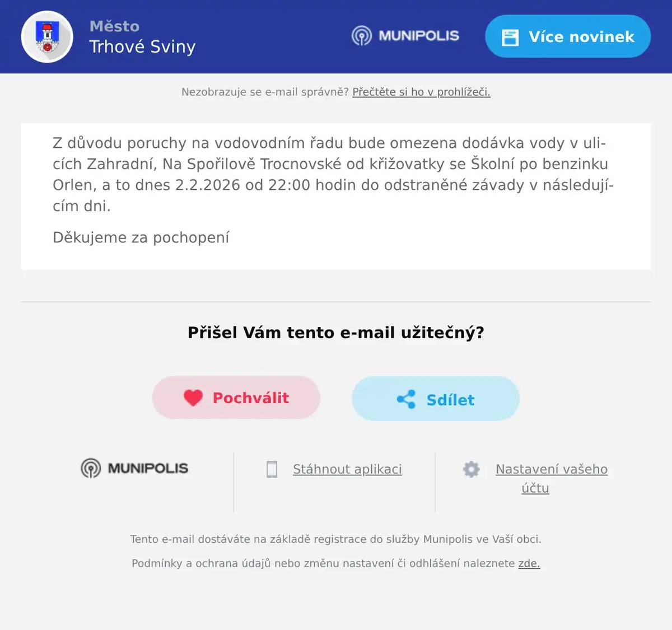Select the Město Trhové Sviny header text
This screenshot has width=672, height=630.
pos(142,36)
